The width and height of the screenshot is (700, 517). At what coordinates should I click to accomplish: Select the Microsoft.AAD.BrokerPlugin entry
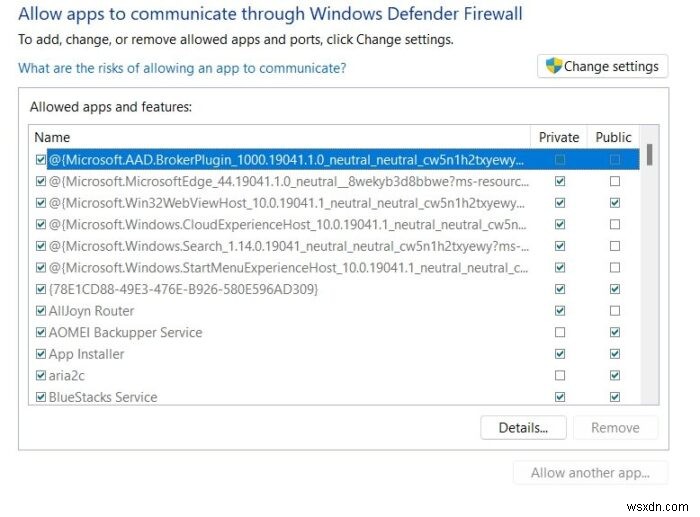285,159
